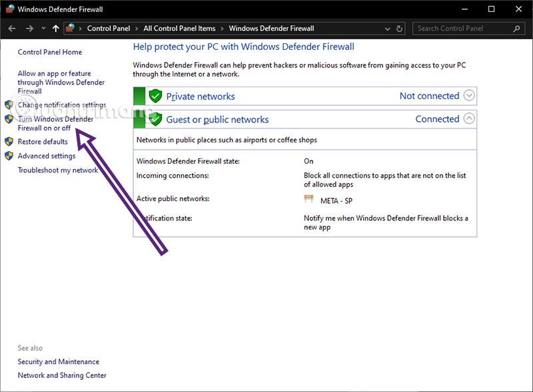
Task: Click the green shield beside Guest or public networks
Action: click(x=155, y=120)
